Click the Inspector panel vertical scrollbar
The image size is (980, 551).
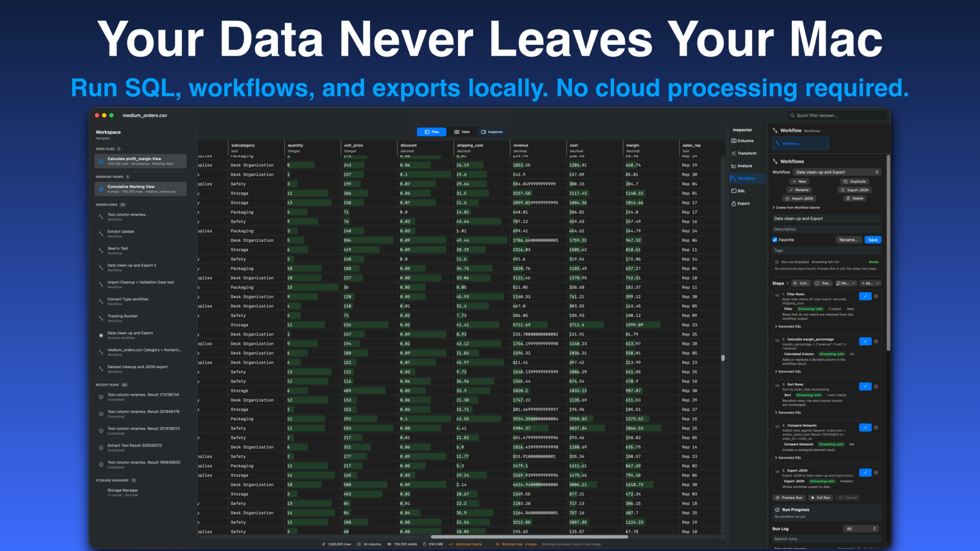[888, 253]
